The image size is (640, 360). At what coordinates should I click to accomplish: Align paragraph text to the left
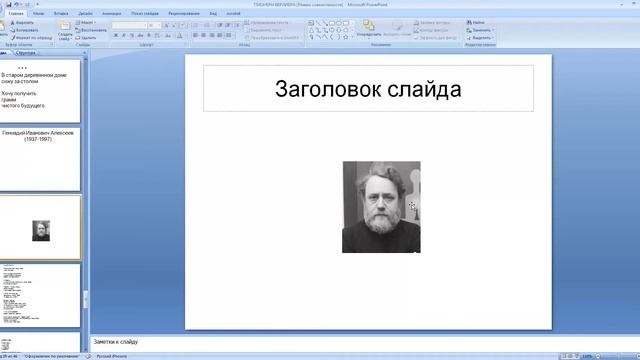(195, 36)
